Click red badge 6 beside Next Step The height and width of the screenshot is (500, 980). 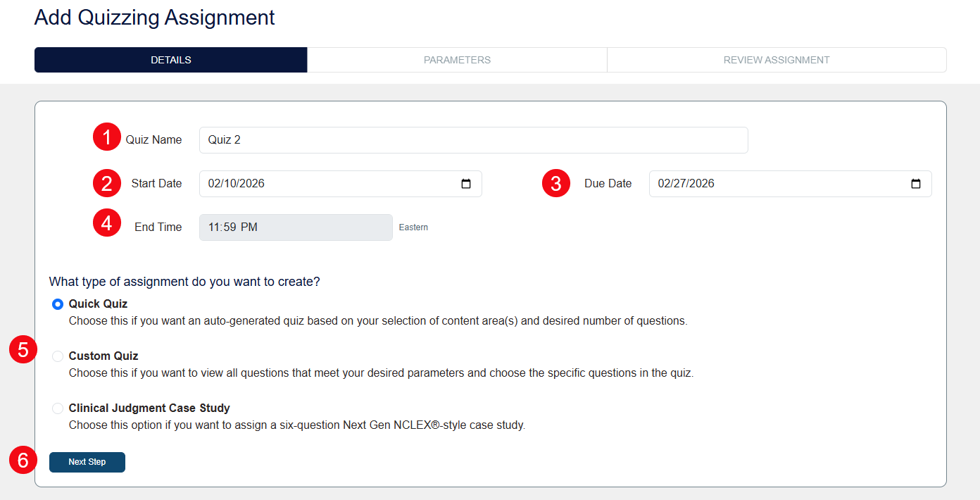pos(23,458)
